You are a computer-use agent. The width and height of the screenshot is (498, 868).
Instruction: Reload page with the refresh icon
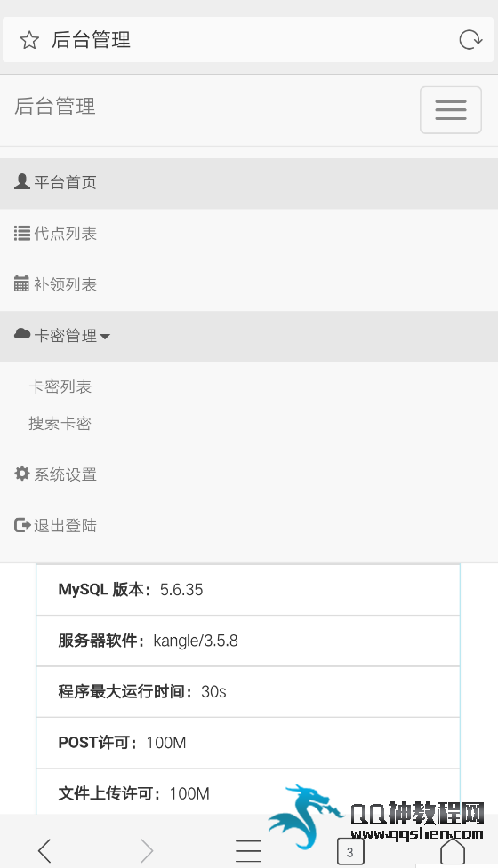coord(470,40)
